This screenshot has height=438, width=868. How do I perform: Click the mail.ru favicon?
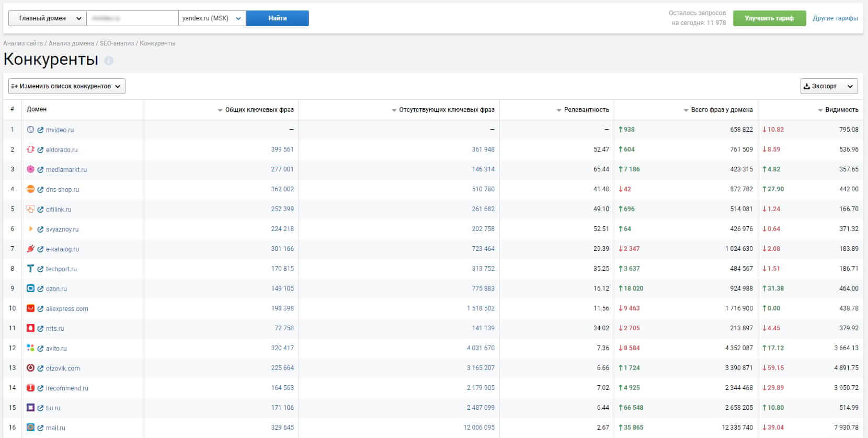pos(30,428)
